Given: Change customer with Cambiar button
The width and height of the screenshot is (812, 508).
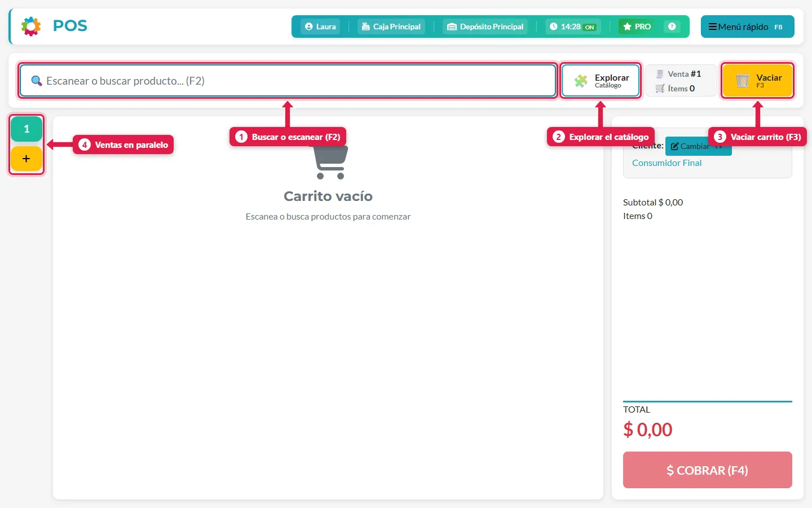Looking at the screenshot, I should pos(698,146).
